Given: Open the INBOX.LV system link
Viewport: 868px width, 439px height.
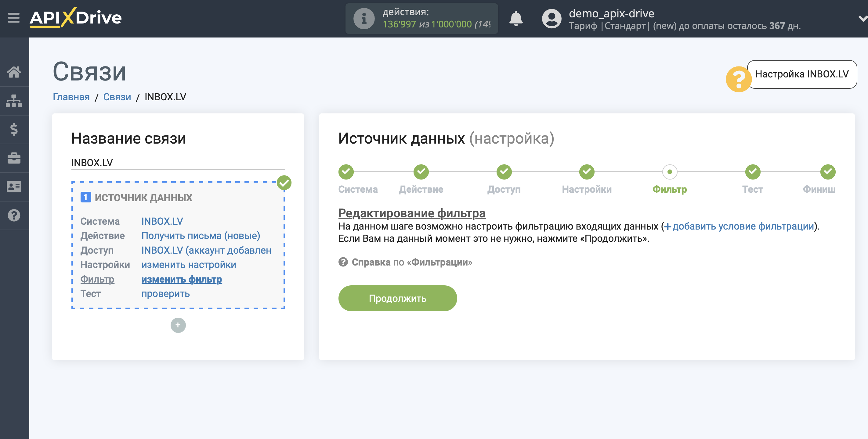Looking at the screenshot, I should click(x=162, y=221).
